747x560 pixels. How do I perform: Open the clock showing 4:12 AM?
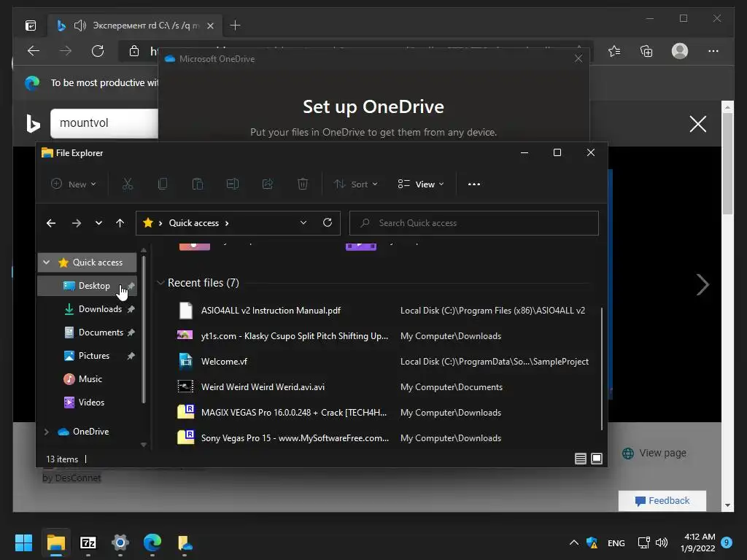pos(698,542)
